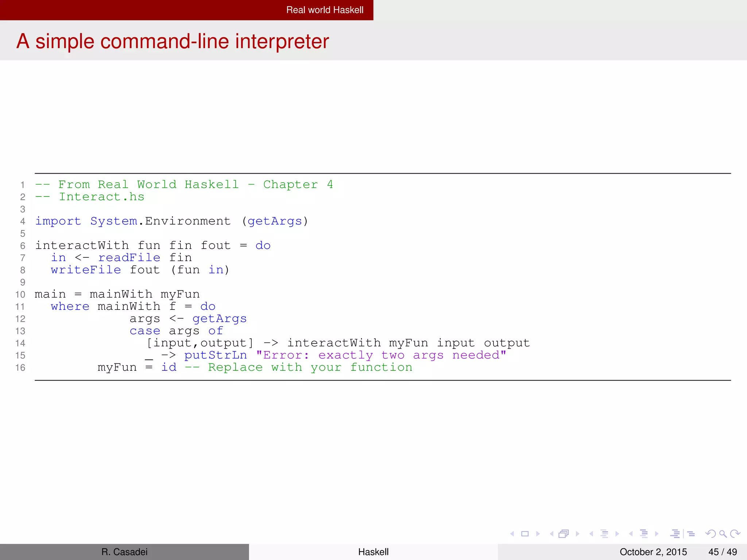Screen dimensions: 747x560
Task: Click the slide rectangle icon in navigation bar
Action: click(x=525, y=534)
